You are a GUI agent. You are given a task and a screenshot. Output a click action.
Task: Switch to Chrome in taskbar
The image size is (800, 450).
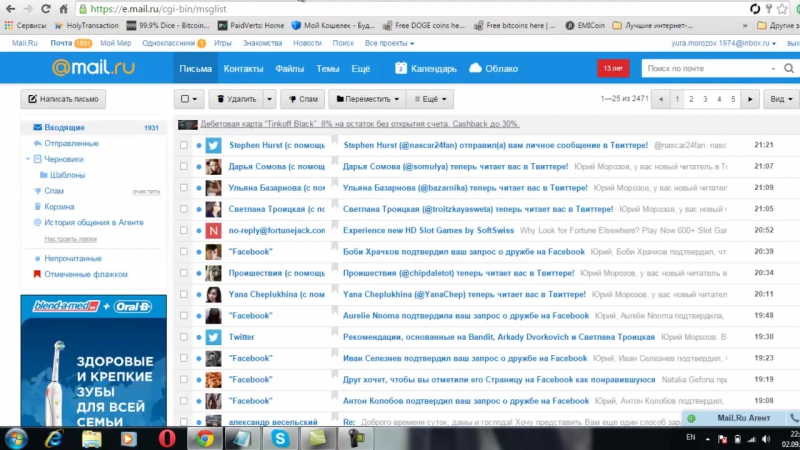(x=205, y=439)
